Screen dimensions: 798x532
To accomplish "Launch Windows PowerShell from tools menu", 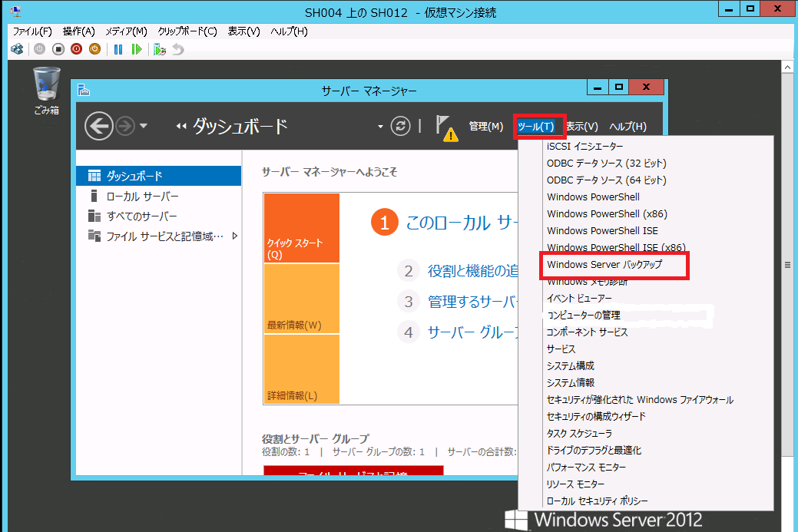I will [593, 197].
